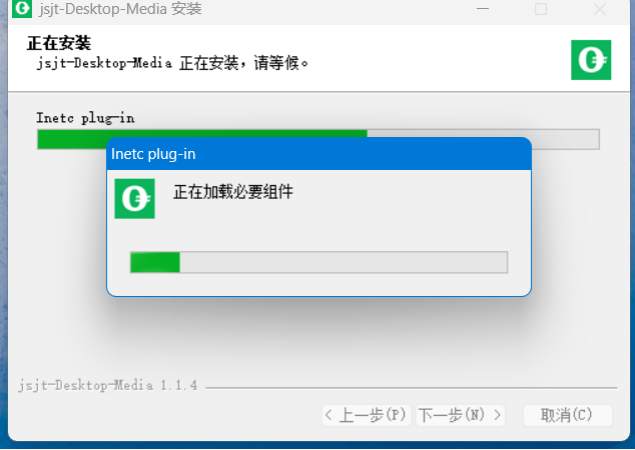The height and width of the screenshot is (450, 635).
Task: Click the Inetc plug-in status label
Action: (x=85, y=118)
